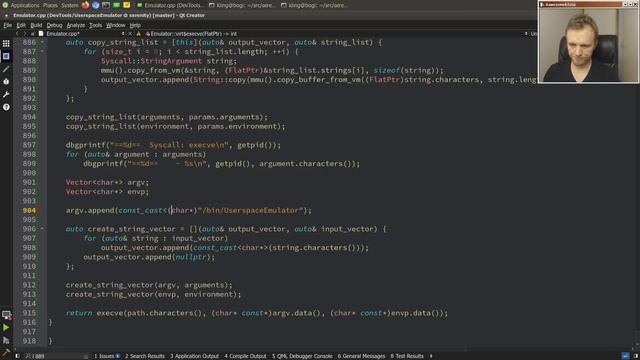640x360 pixels.
Task: Close the Emulator.cpp document
Action: [130, 33]
